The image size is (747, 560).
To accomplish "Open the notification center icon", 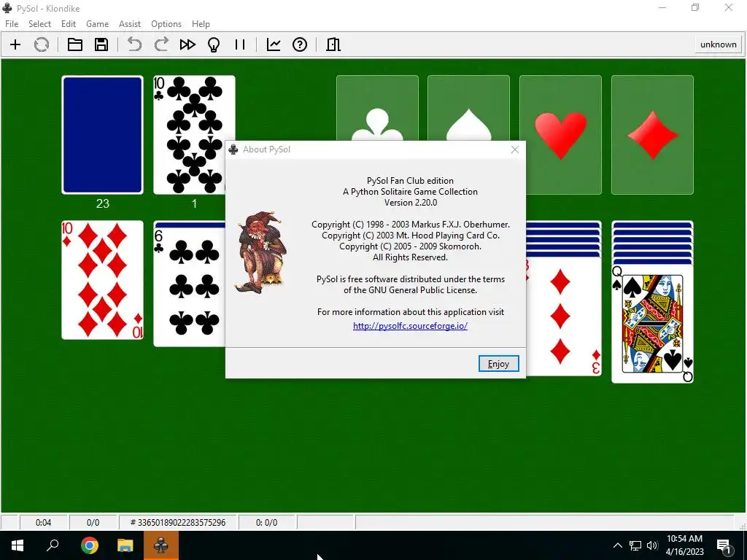I will click(724, 545).
